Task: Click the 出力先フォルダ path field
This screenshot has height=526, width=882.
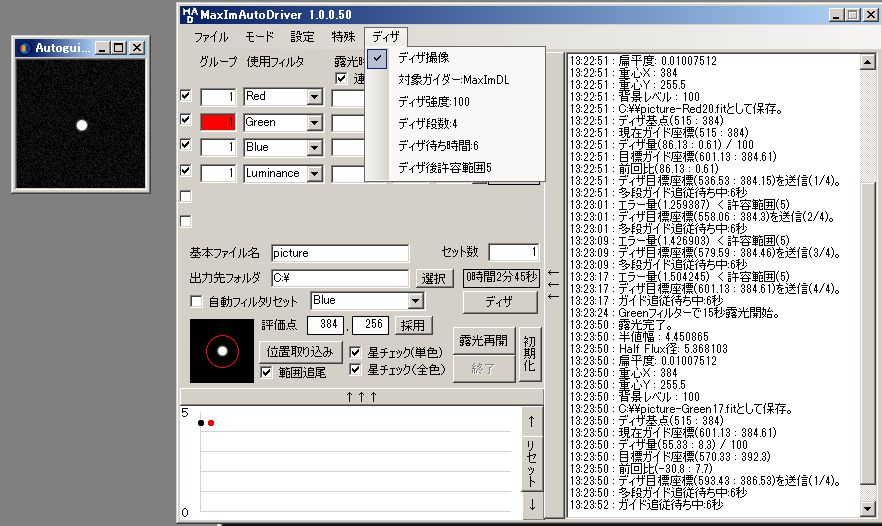Action: point(340,278)
